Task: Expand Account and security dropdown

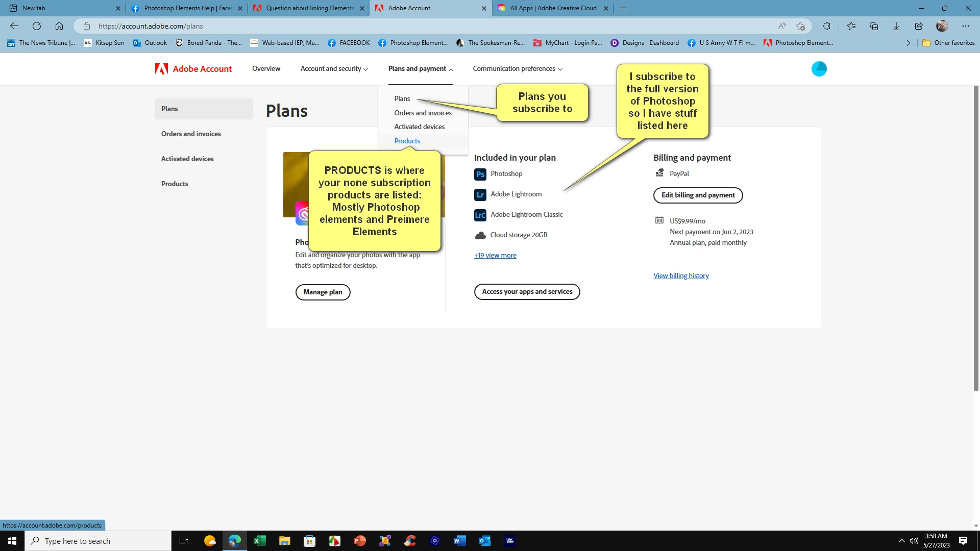Action: pos(334,69)
